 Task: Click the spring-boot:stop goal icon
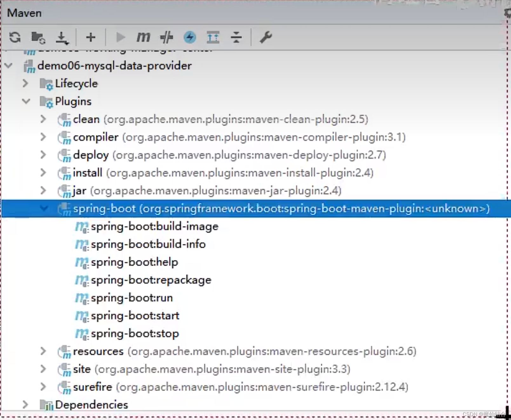(x=82, y=334)
